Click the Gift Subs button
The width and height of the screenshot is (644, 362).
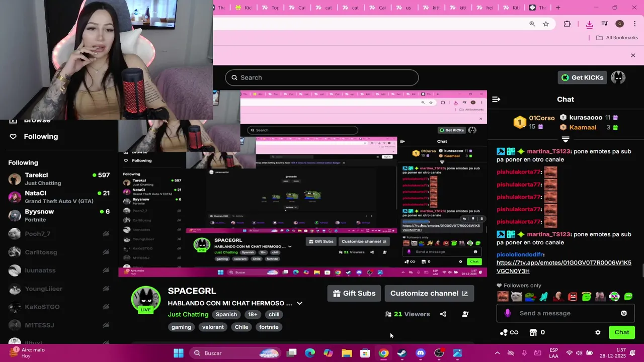[x=354, y=293]
